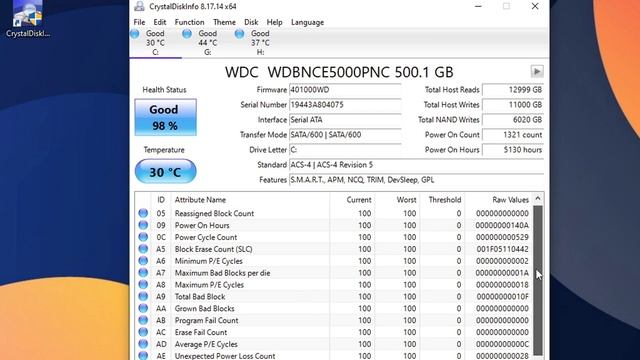Click the Attribute Name column header
The image size is (640, 360).
[250, 200]
